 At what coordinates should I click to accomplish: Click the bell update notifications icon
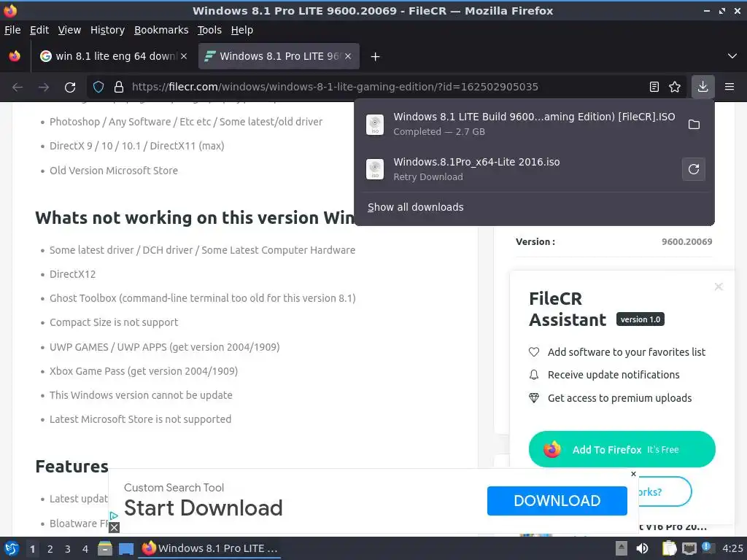[x=534, y=375]
